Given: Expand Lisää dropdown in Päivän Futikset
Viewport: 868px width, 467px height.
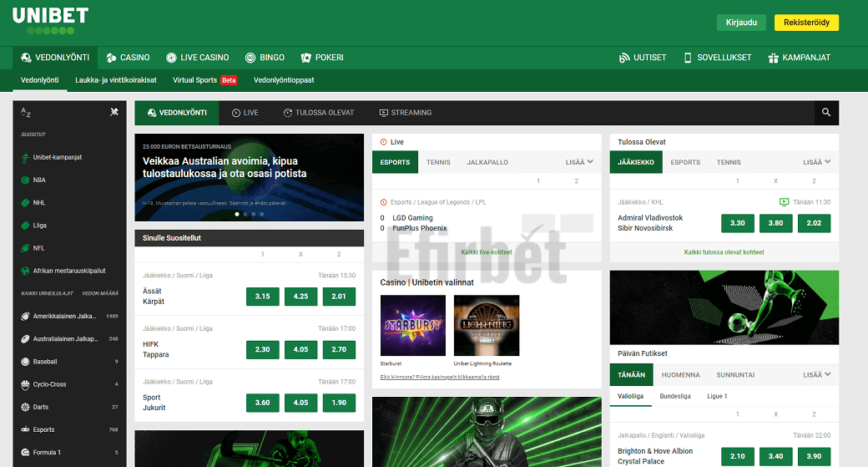Looking at the screenshot, I should pos(816,375).
